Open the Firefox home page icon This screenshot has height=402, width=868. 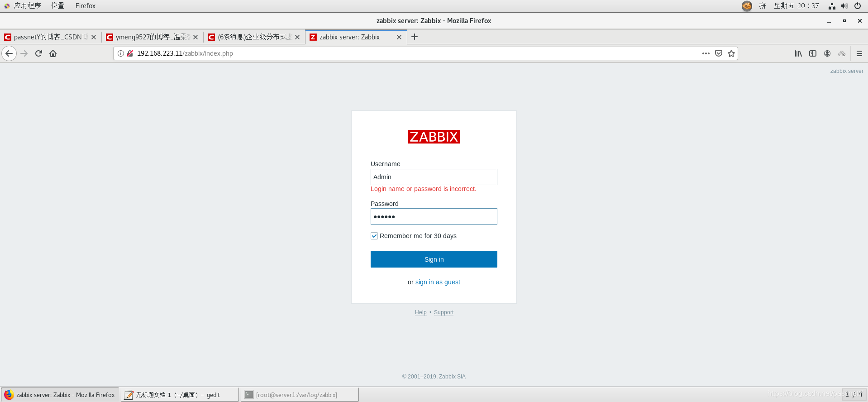(53, 53)
